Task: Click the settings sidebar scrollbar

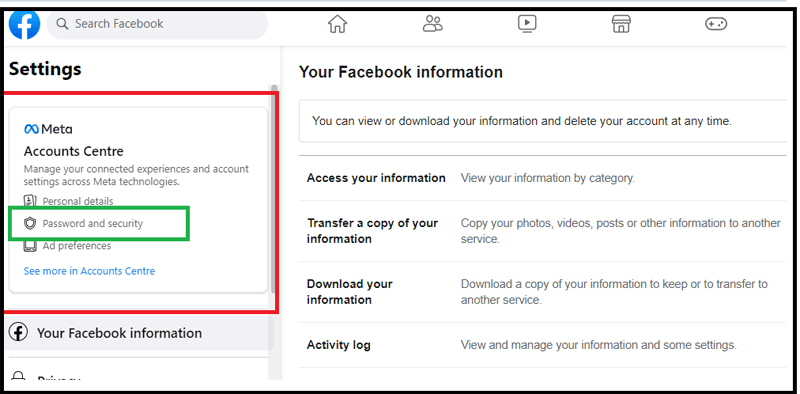Action: [274, 189]
